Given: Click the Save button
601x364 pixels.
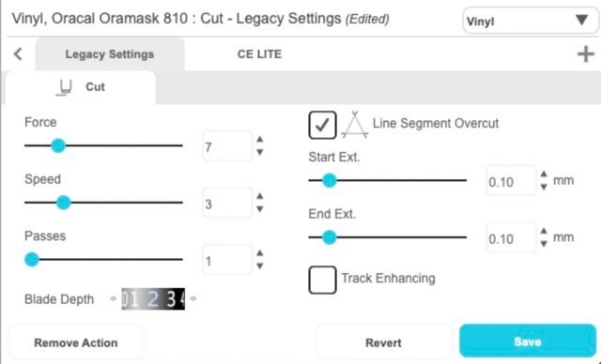Looking at the screenshot, I should coord(528,341).
